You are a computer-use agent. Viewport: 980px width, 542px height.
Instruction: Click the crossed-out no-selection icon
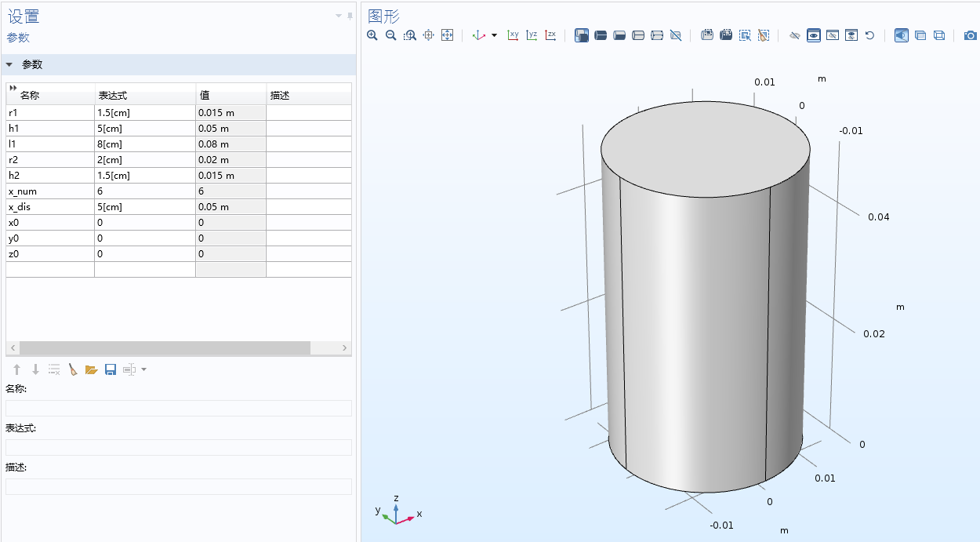[676, 35]
